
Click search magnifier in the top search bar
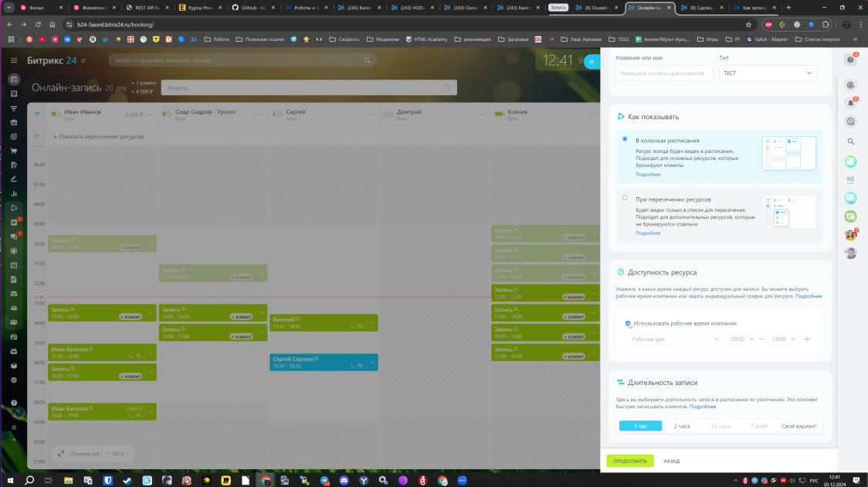(x=367, y=60)
